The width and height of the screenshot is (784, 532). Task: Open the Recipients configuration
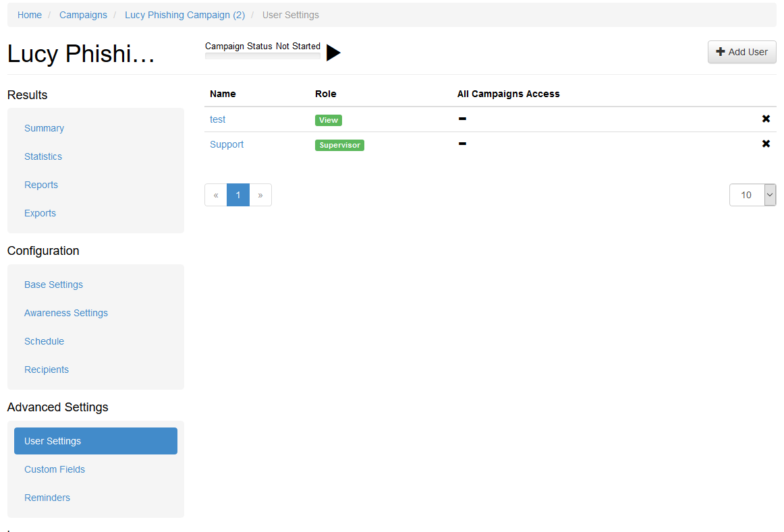tap(47, 370)
